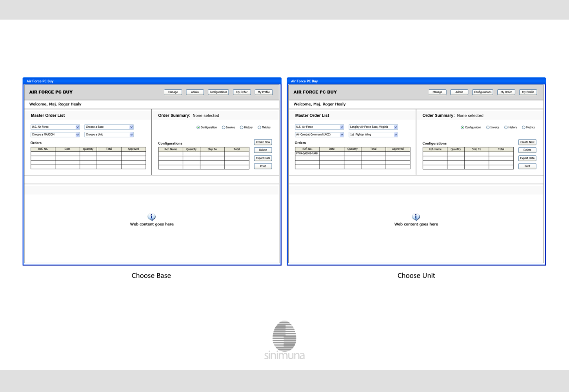Open 'Choose a Unit' dropdown in left window
This screenshot has height=392, width=569.
coord(109,134)
